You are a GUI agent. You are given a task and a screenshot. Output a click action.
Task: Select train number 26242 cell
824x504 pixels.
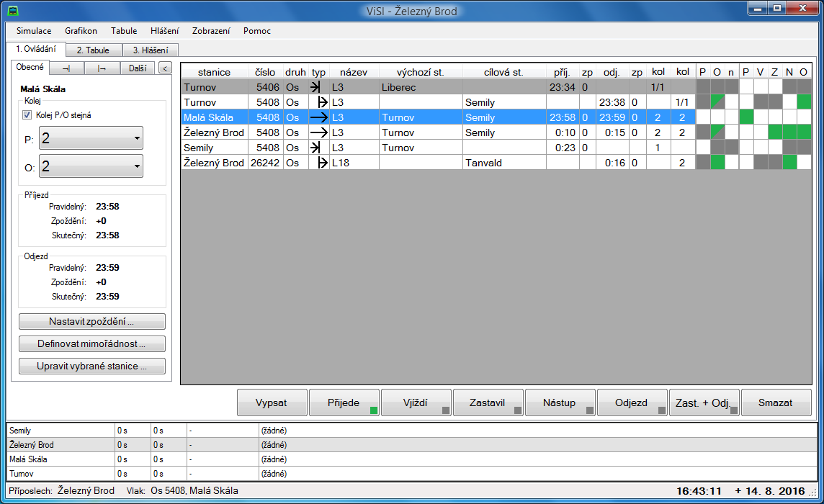pyautogui.click(x=265, y=163)
